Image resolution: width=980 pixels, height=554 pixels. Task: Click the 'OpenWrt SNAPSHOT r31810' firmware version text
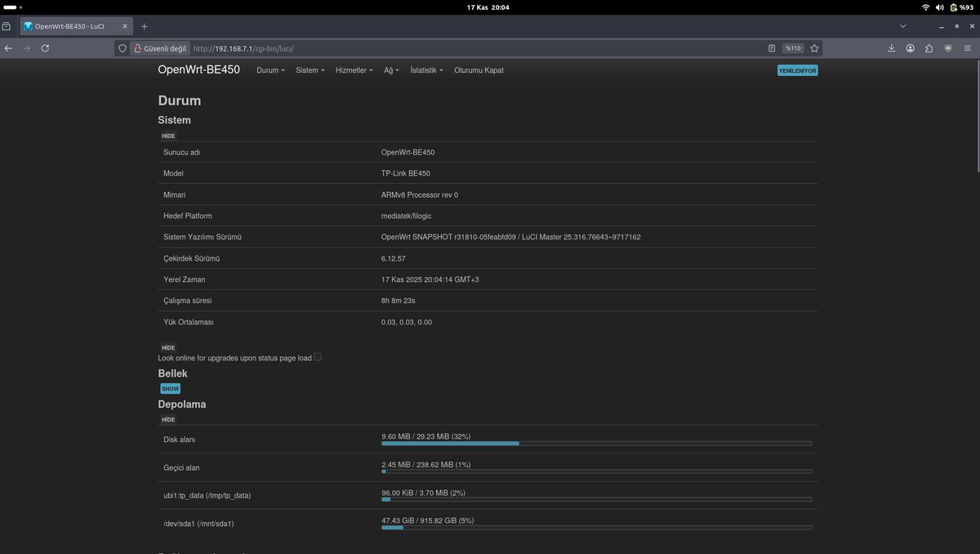(511, 237)
